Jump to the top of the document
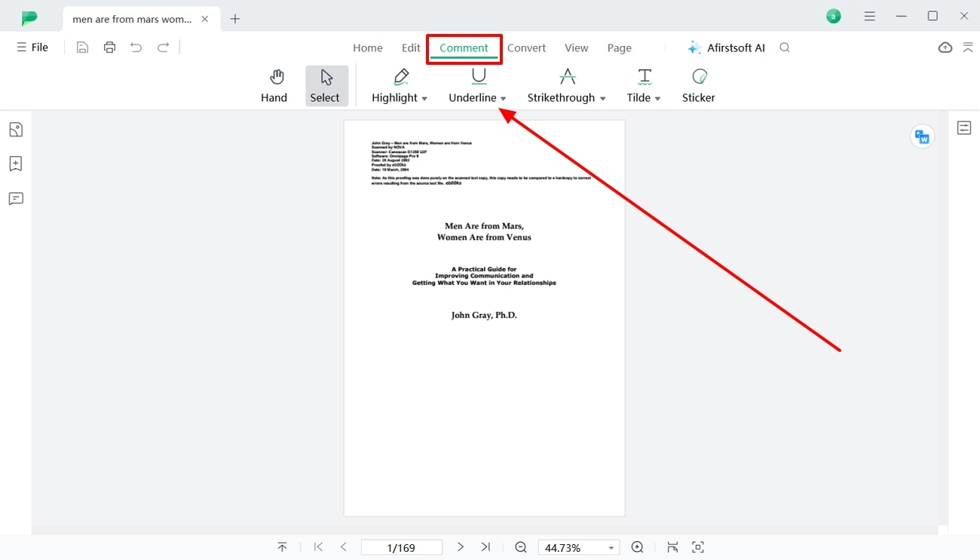Screen dimensions: 980x560 tap(282, 547)
